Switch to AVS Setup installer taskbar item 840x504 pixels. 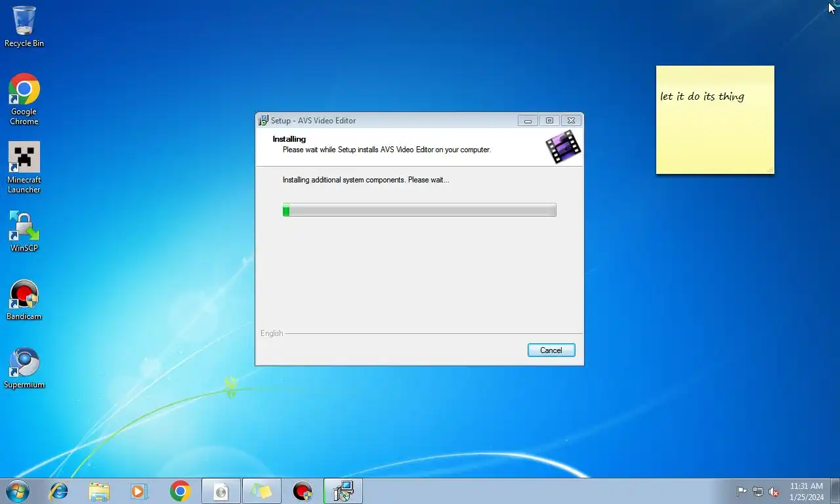(x=343, y=491)
